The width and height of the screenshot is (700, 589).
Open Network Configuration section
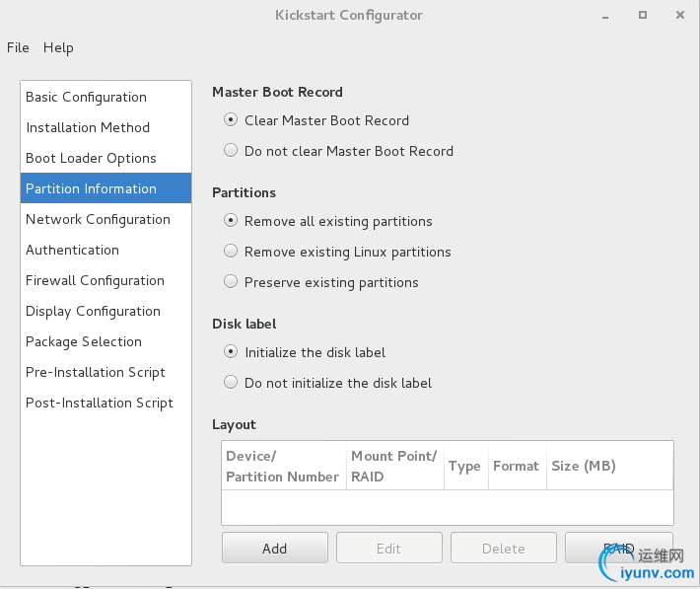(x=98, y=219)
